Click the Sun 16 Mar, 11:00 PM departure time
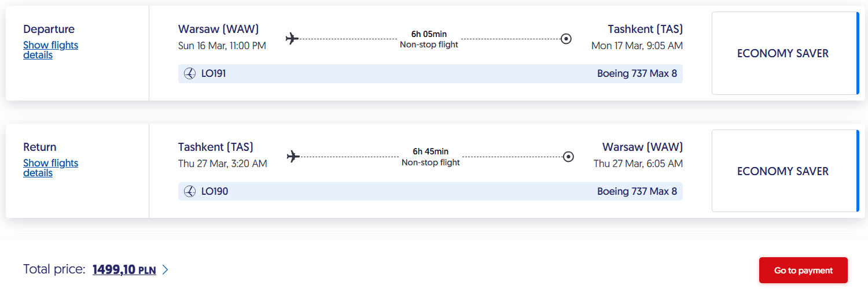 [222, 46]
